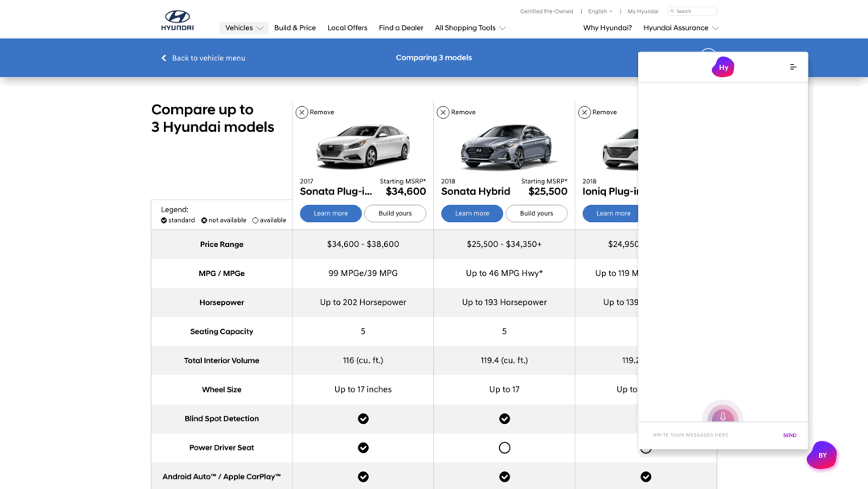This screenshot has height=489, width=868.
Task: Send the chat message
Action: pyautogui.click(x=789, y=435)
